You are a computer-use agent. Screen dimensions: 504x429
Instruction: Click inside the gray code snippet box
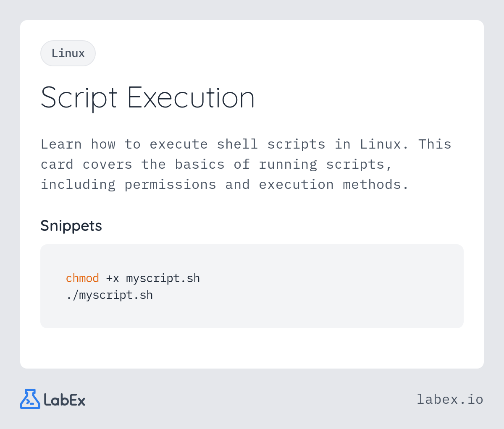tap(252, 286)
